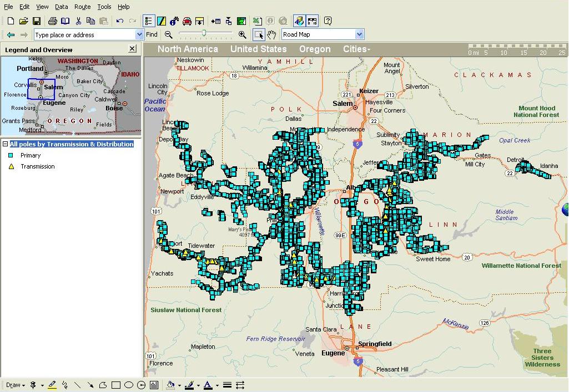This screenshot has height=392, width=569.
Task: Click the Print icon
Action: point(52,21)
